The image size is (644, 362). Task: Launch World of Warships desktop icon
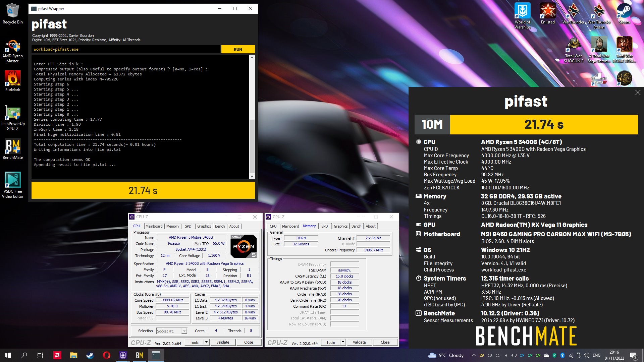click(x=522, y=16)
